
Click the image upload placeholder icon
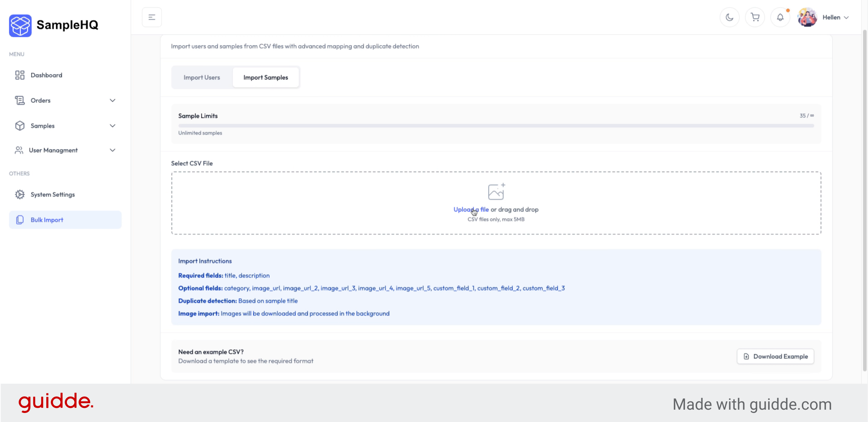tap(496, 191)
